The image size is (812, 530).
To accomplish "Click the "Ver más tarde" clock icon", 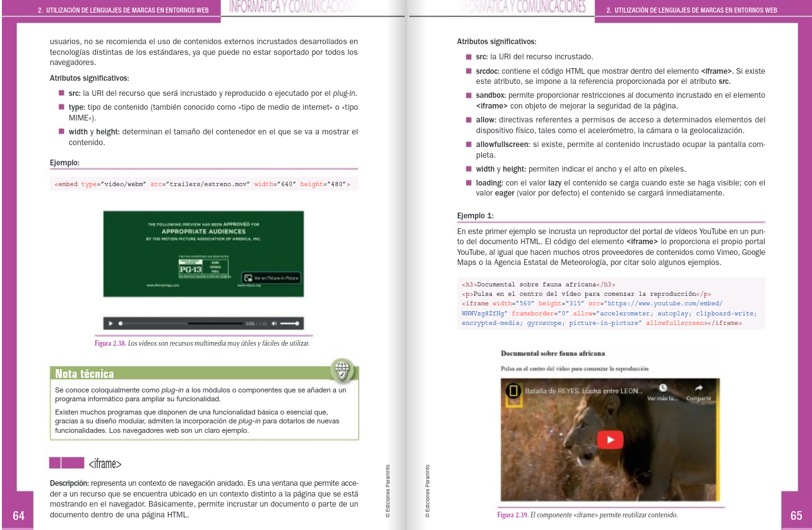I will click(x=663, y=387).
